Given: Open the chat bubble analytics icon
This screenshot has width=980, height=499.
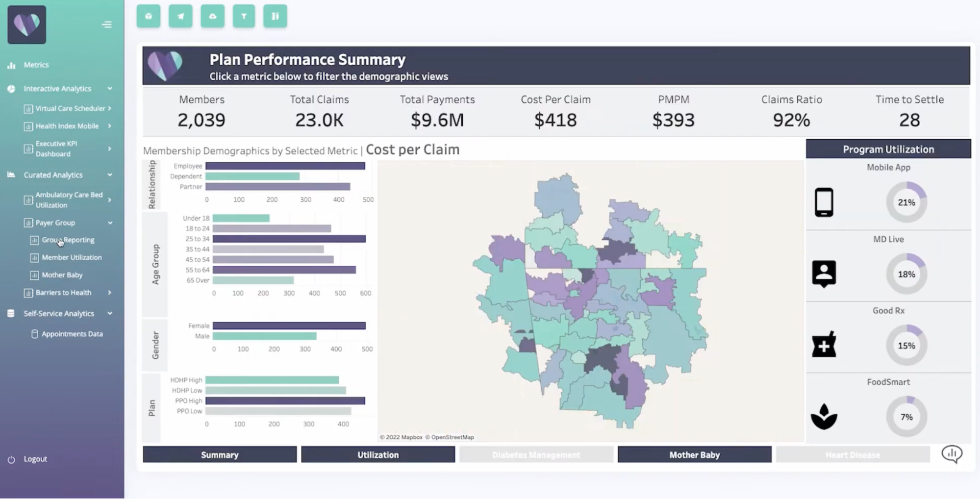Looking at the screenshot, I should (x=952, y=454).
